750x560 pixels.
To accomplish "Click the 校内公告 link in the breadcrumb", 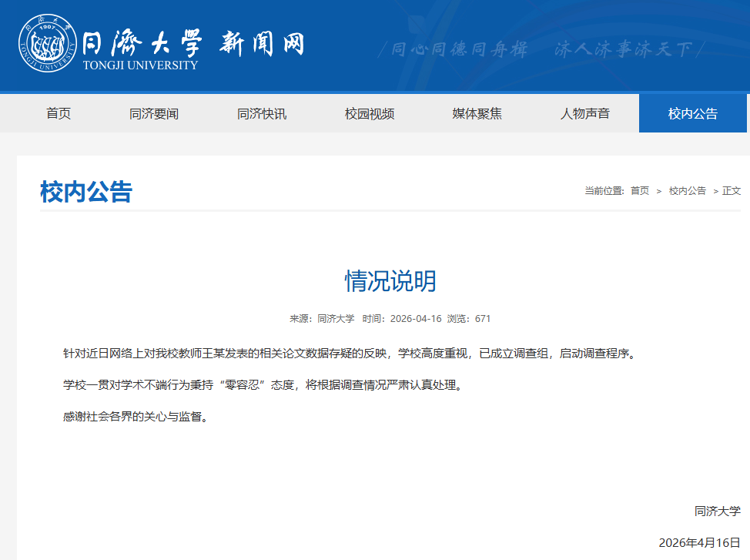I will pos(687,191).
